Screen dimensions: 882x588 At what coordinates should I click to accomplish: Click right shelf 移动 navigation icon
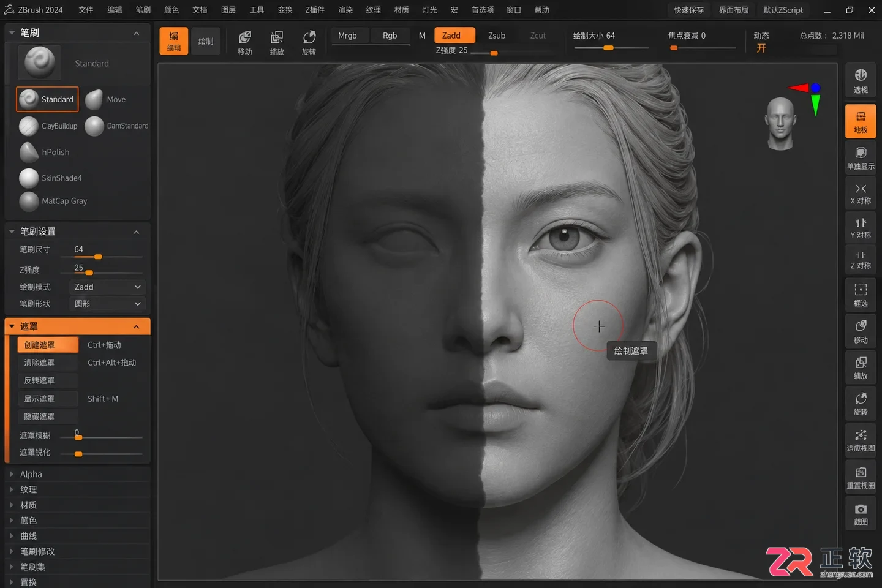click(x=861, y=331)
